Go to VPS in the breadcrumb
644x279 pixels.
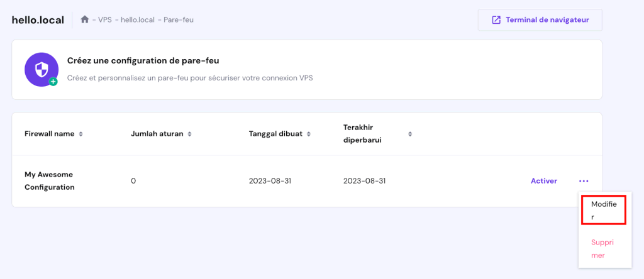coord(104,19)
